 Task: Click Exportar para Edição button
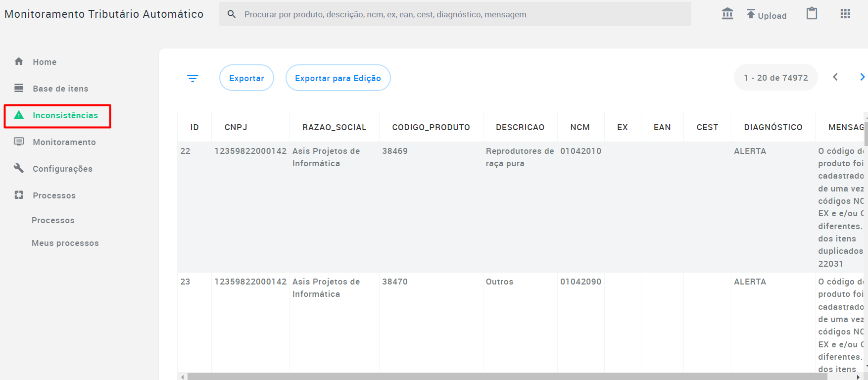pos(338,78)
